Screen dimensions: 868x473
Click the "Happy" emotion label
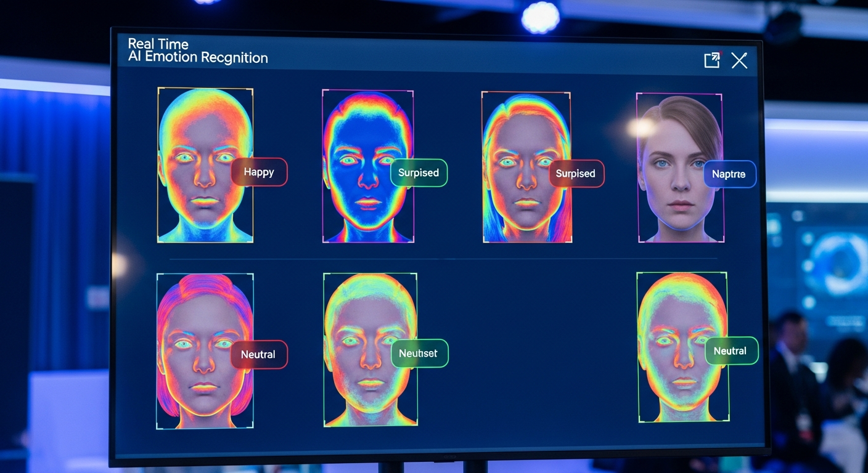click(259, 172)
